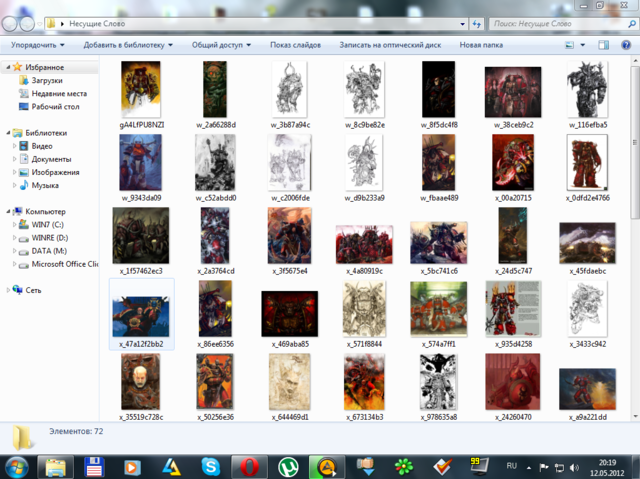Click the vertical scrollbar thumb

pyautogui.click(x=635, y=142)
